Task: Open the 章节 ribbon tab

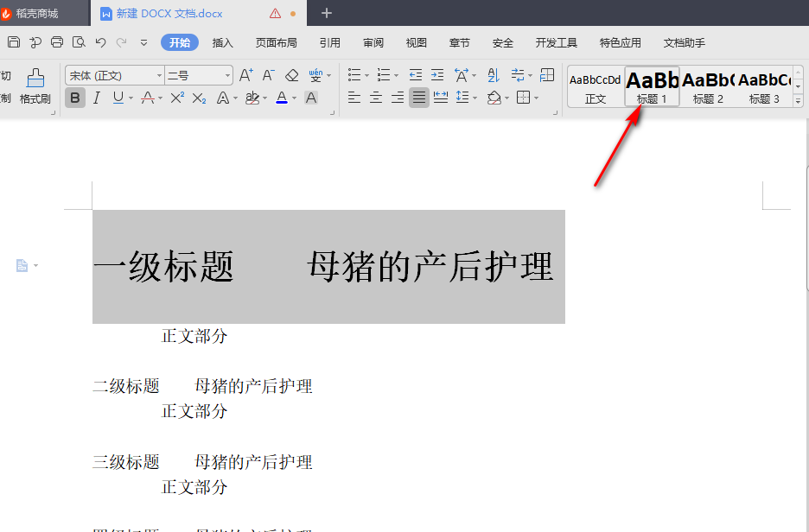Action: (459, 43)
